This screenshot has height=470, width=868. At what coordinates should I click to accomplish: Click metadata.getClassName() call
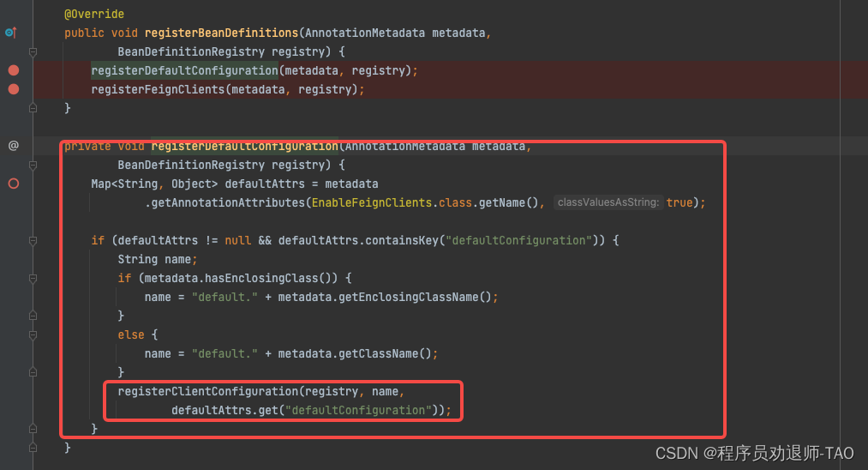[355, 353]
